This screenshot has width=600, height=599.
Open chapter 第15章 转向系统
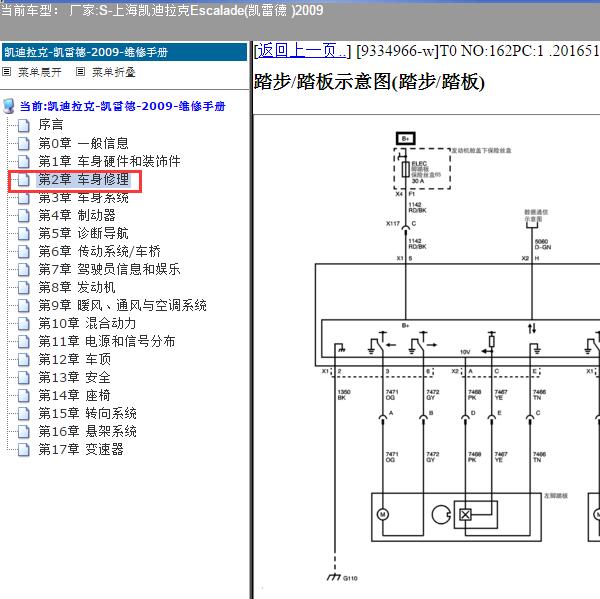[87, 413]
